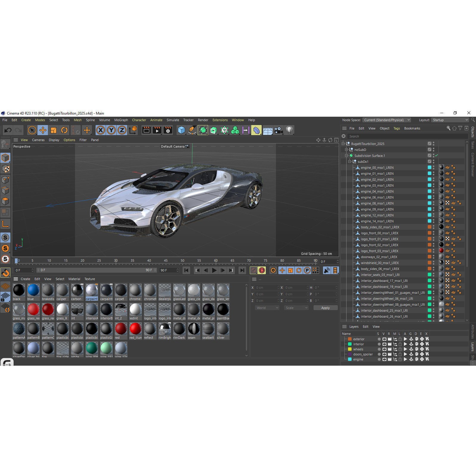Select the Scale tool
The height and width of the screenshot is (476, 476).
(54, 130)
